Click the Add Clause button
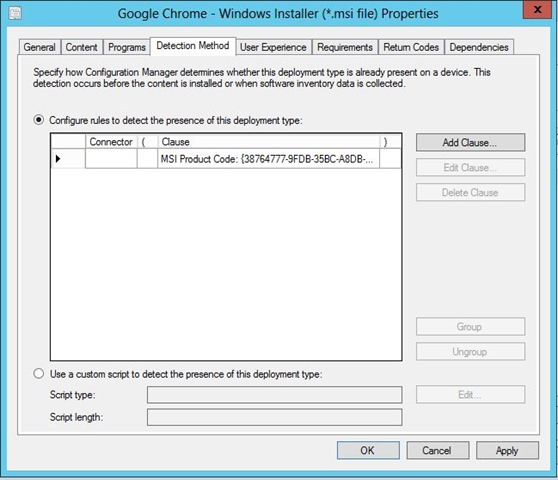This screenshot has height=480, width=558. [x=470, y=142]
